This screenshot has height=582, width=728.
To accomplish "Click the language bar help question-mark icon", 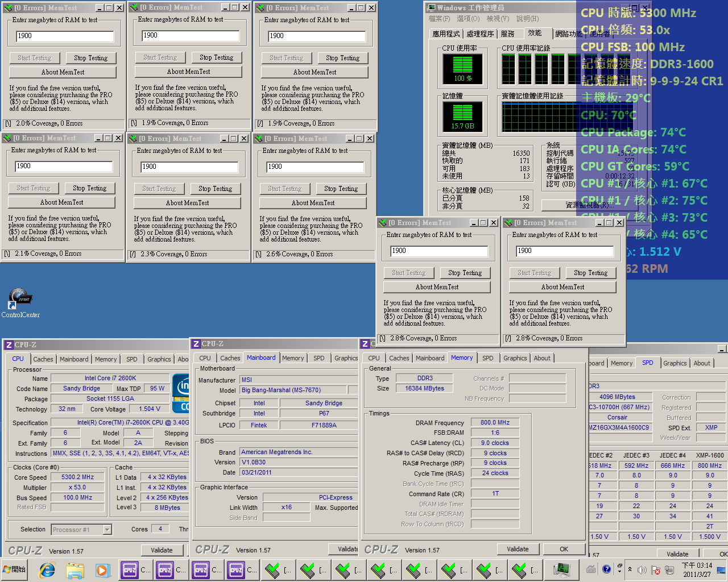I will [x=606, y=568].
